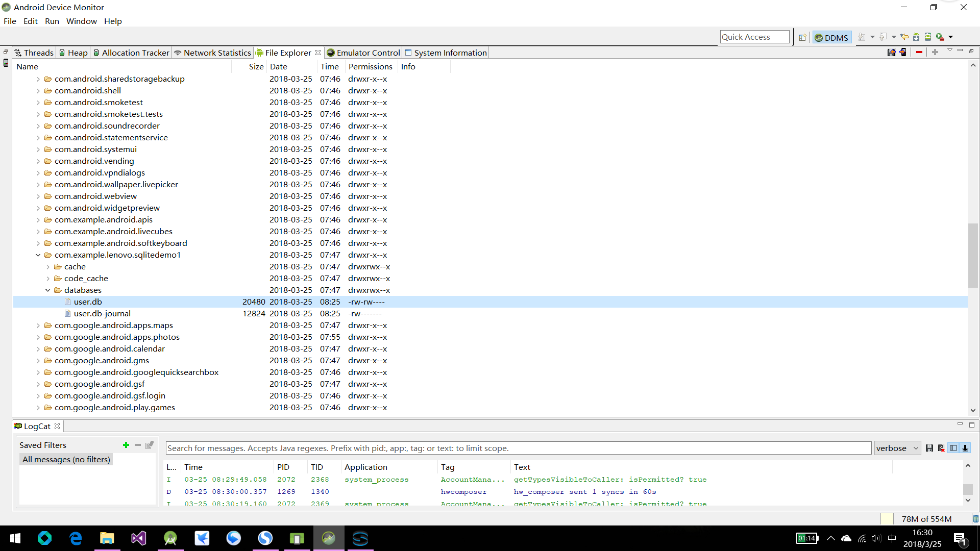This screenshot has height=551, width=980.
Task: Click the File Explorer vertical scrollbar thumb
Action: click(x=973, y=255)
